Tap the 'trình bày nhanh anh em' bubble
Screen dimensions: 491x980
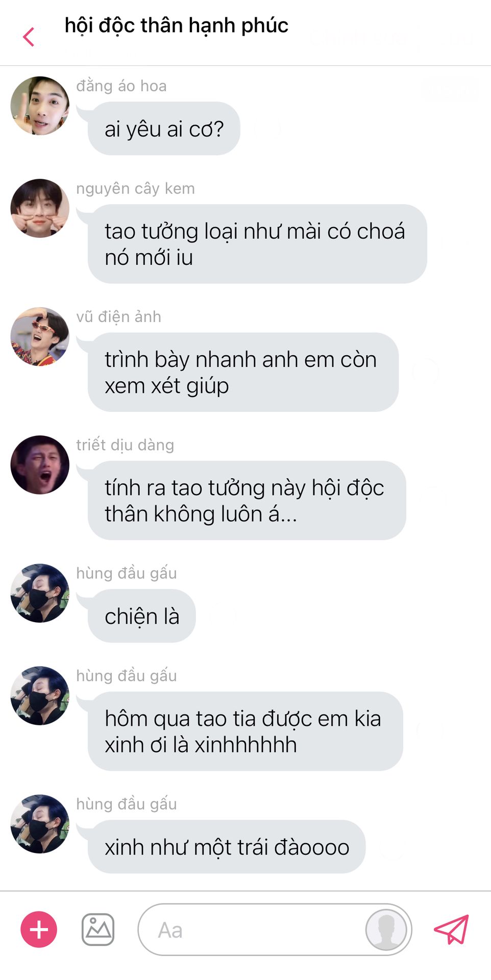pos(243,372)
